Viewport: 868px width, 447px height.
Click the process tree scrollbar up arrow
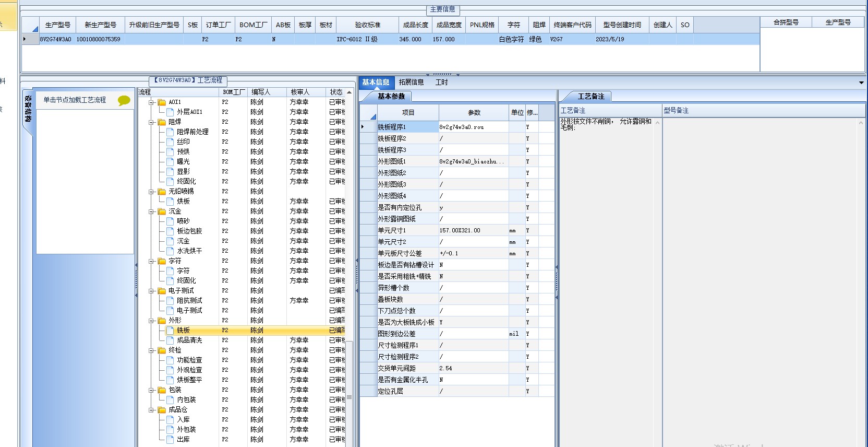[349, 92]
